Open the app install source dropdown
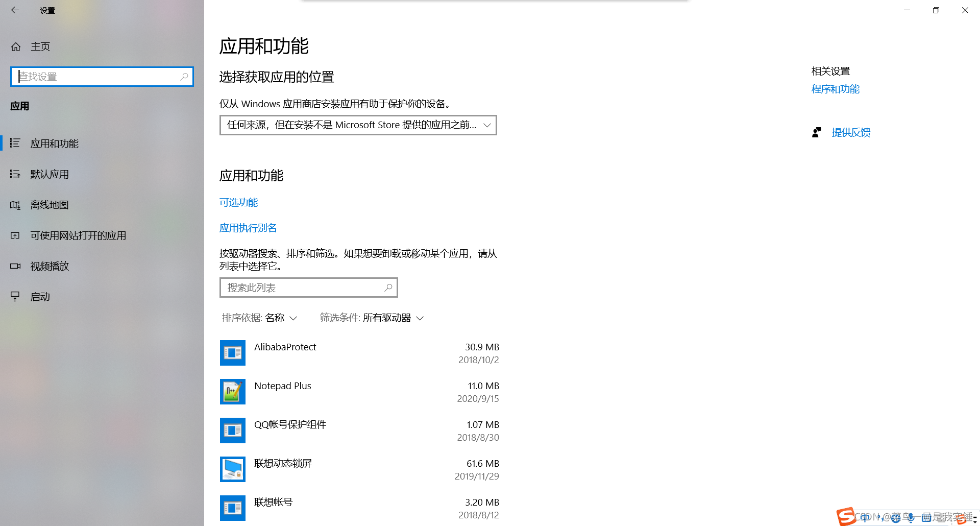Image resolution: width=980 pixels, height=526 pixels. pos(357,125)
